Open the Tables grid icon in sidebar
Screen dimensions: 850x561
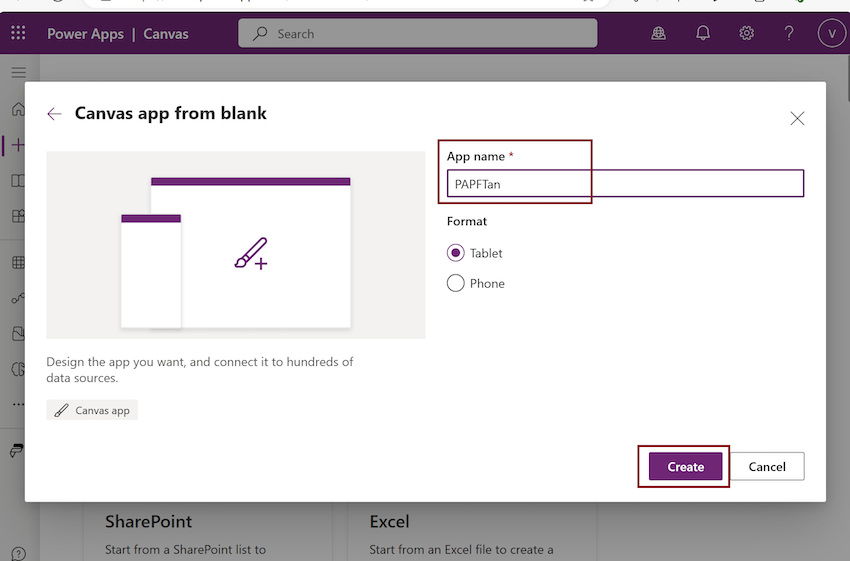click(18, 263)
